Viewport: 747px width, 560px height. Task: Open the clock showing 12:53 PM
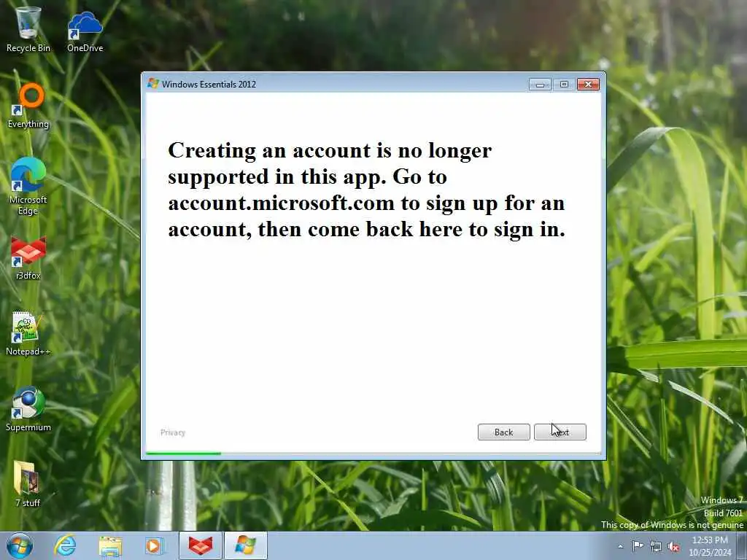tap(710, 546)
